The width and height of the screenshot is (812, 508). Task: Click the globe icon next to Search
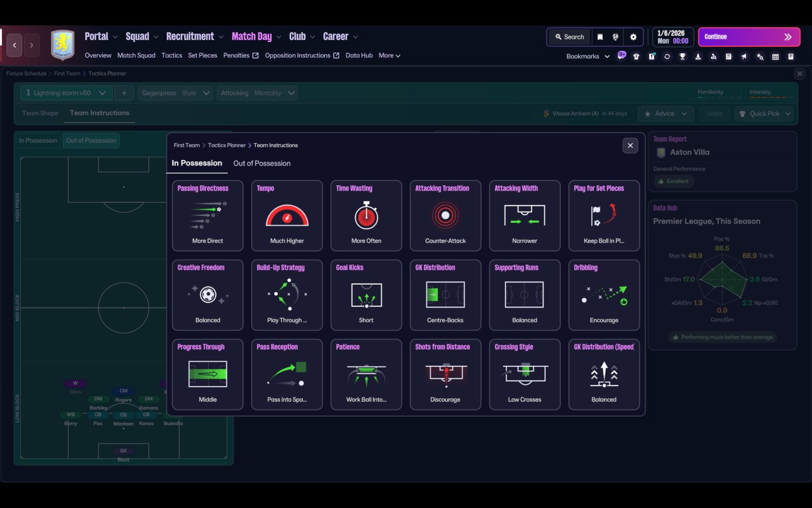tap(615, 37)
